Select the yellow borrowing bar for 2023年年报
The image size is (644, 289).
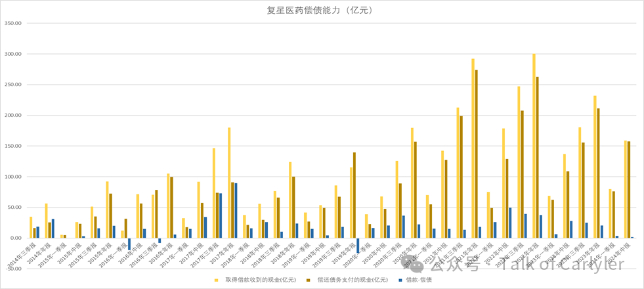tap(595, 167)
